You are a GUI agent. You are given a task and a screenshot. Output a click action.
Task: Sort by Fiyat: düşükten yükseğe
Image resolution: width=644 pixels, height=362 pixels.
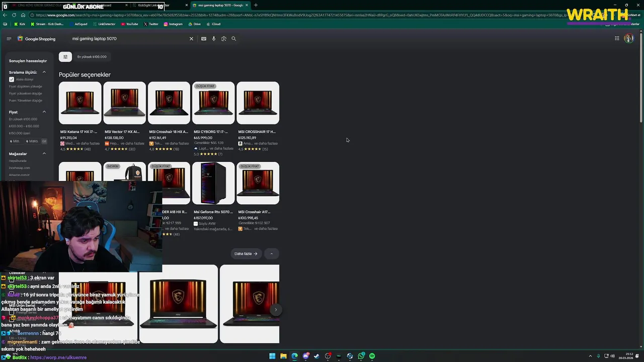click(25, 86)
